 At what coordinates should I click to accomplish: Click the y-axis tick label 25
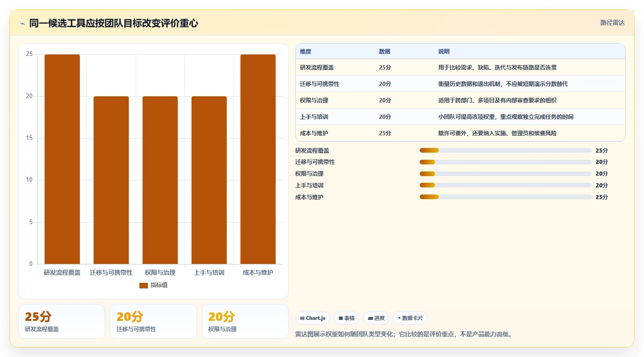pyautogui.click(x=29, y=54)
